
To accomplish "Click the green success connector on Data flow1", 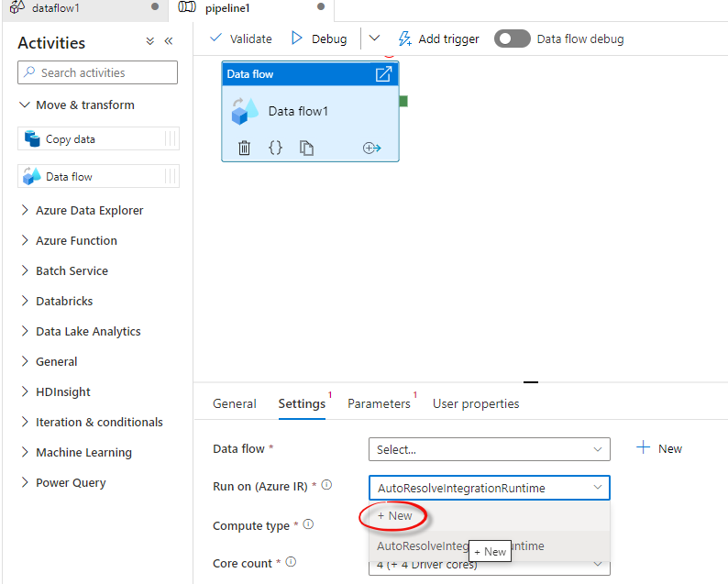I will click(403, 101).
